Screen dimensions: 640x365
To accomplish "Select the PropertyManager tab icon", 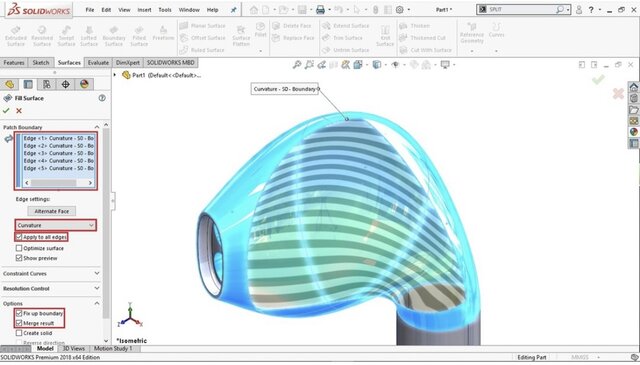I will coord(28,84).
